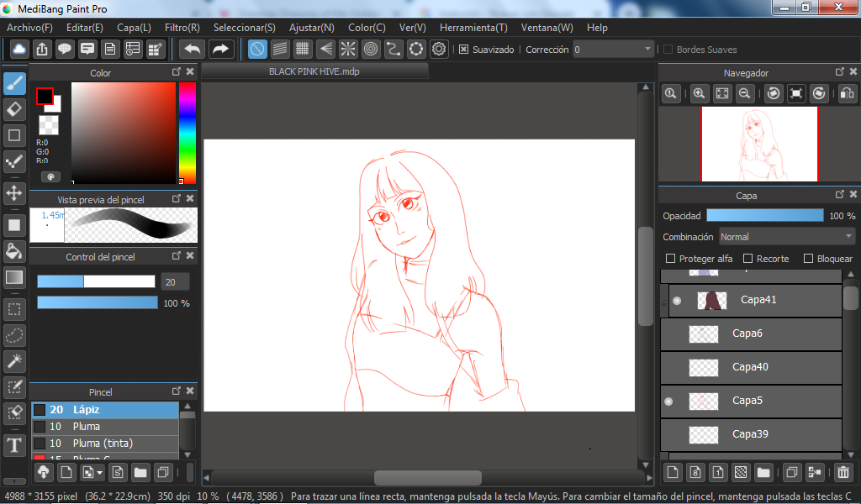The image size is (861, 504).
Task: Open the Capa(L) menu
Action: click(134, 28)
